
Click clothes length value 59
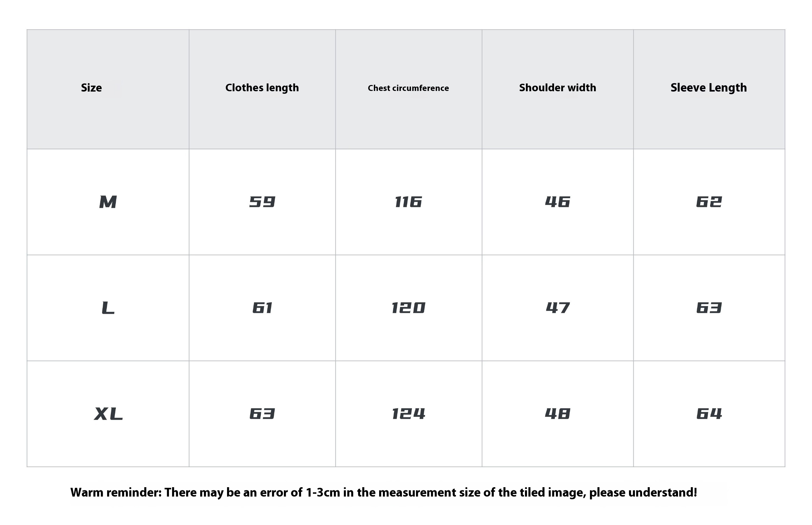262,202
